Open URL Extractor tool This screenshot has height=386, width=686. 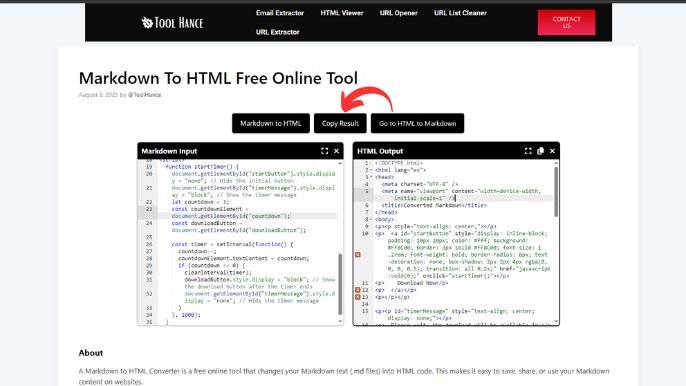click(x=277, y=32)
